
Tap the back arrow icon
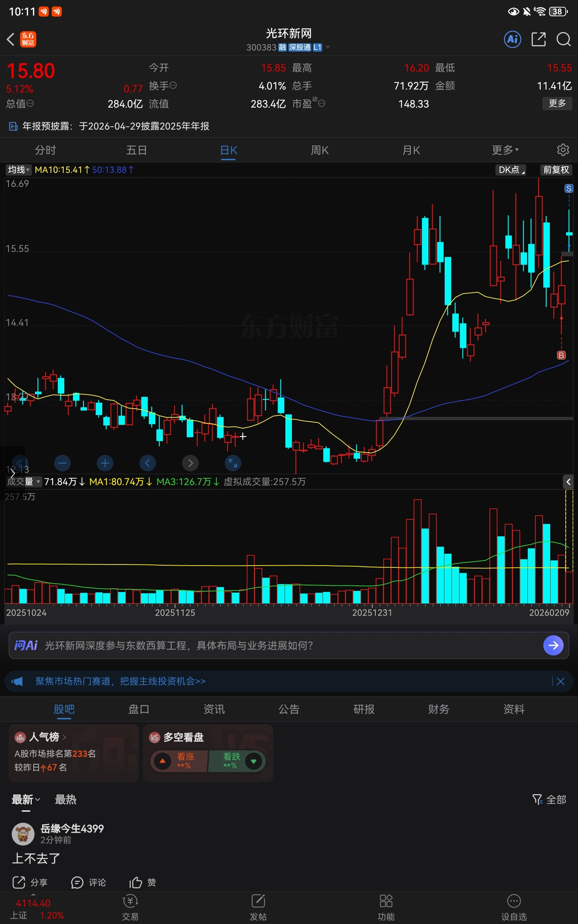[11, 39]
